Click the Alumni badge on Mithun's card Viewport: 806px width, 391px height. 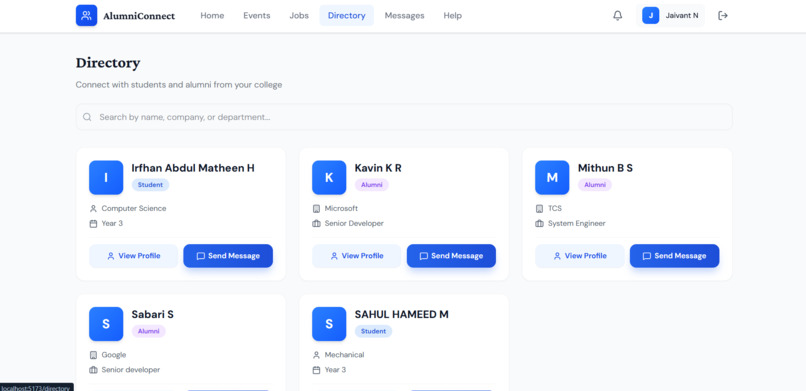point(595,185)
